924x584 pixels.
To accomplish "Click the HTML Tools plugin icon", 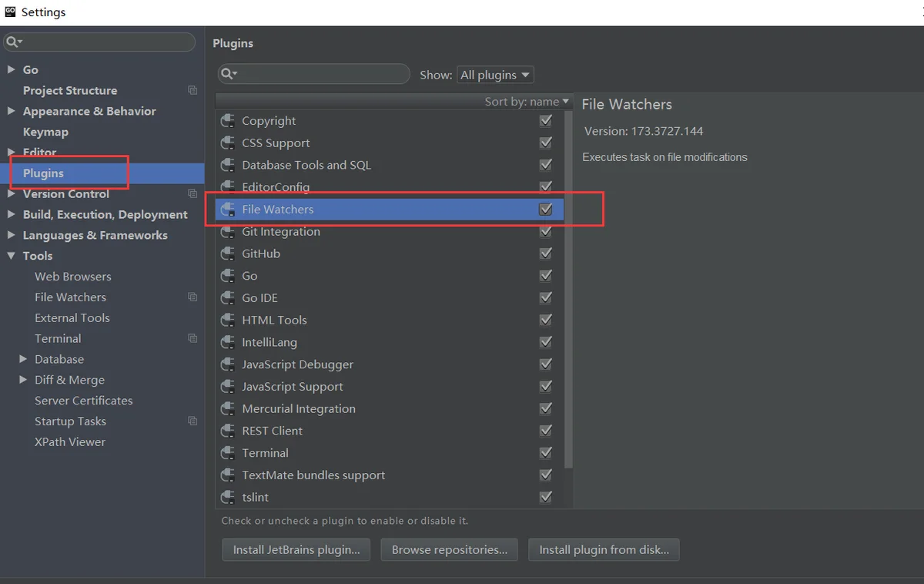I will click(x=227, y=321).
